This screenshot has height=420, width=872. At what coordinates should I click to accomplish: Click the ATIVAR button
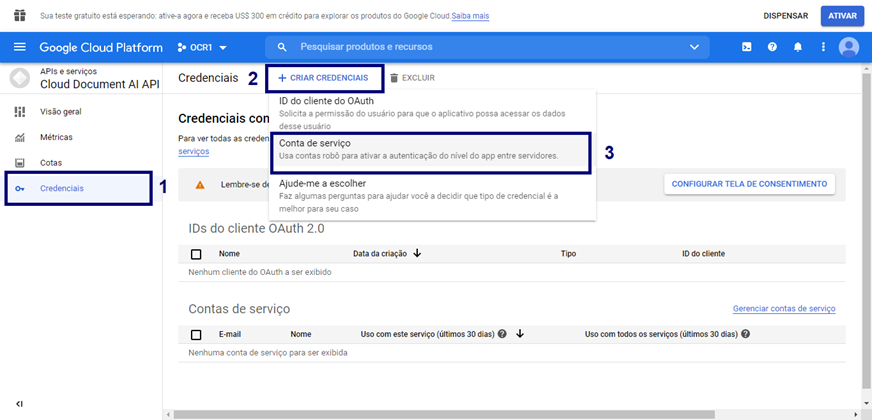click(842, 16)
